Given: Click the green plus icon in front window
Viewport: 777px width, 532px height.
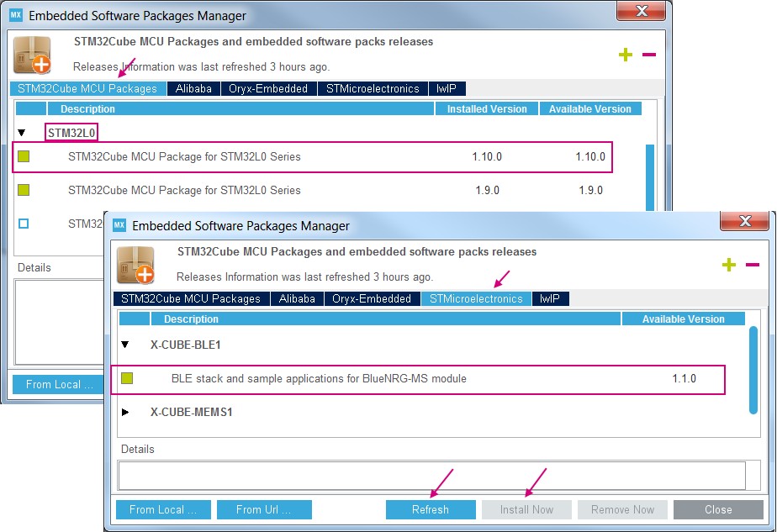Looking at the screenshot, I should tap(729, 265).
